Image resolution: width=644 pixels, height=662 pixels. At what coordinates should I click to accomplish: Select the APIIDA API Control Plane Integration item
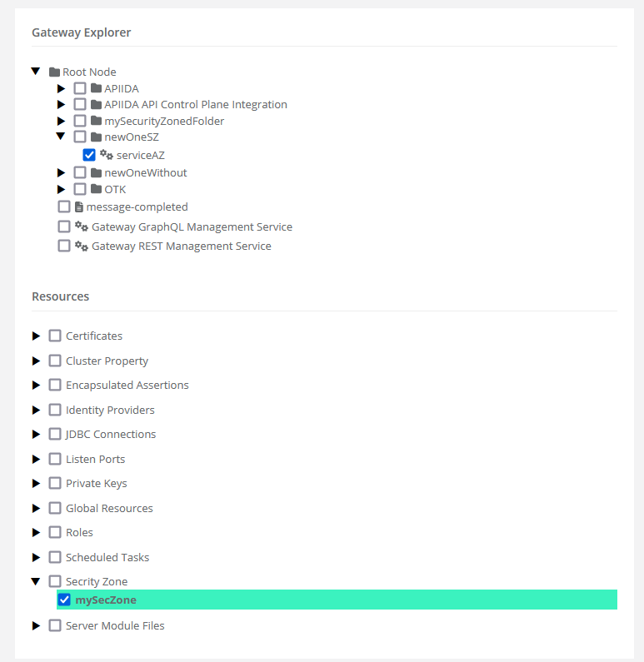tap(195, 104)
